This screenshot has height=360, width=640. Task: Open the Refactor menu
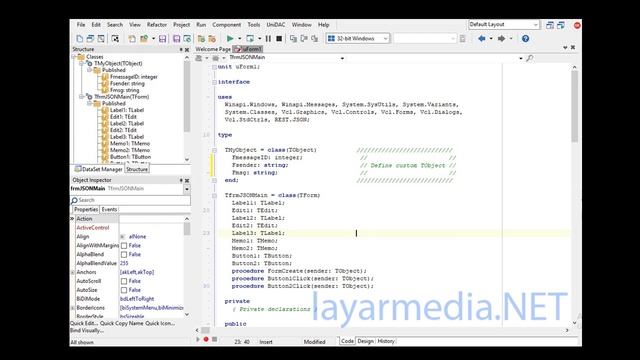click(157, 25)
